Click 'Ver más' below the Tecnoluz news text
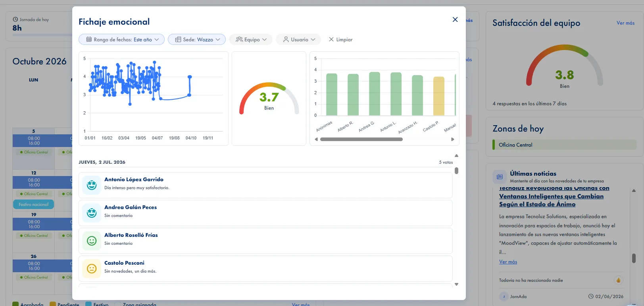Image resolution: width=644 pixels, height=306 pixels. coord(508,262)
